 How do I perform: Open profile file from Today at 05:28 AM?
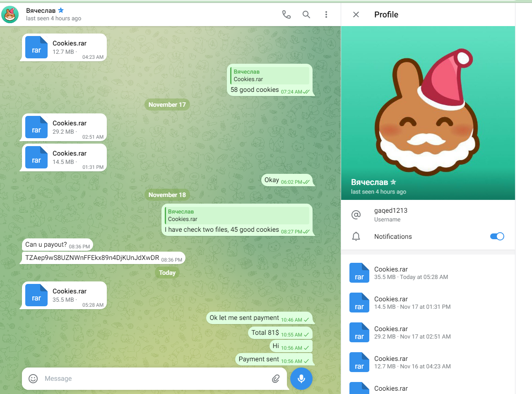coord(428,272)
